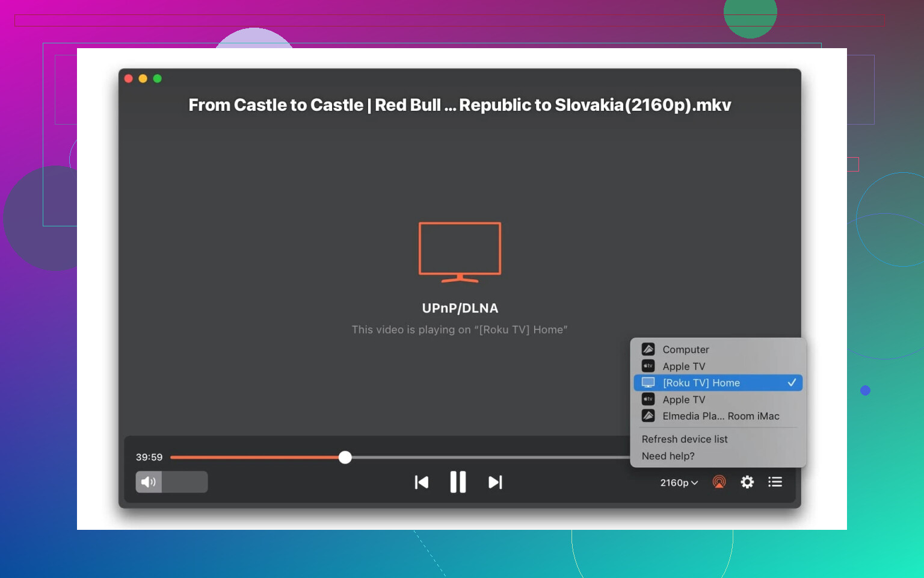The height and width of the screenshot is (578, 924).
Task: Mute audio with the speaker icon
Action: pyautogui.click(x=148, y=482)
